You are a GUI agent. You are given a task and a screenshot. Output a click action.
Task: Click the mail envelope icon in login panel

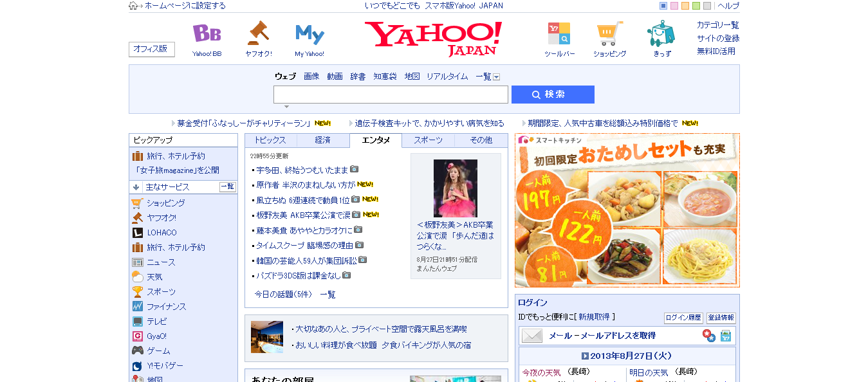point(532,336)
